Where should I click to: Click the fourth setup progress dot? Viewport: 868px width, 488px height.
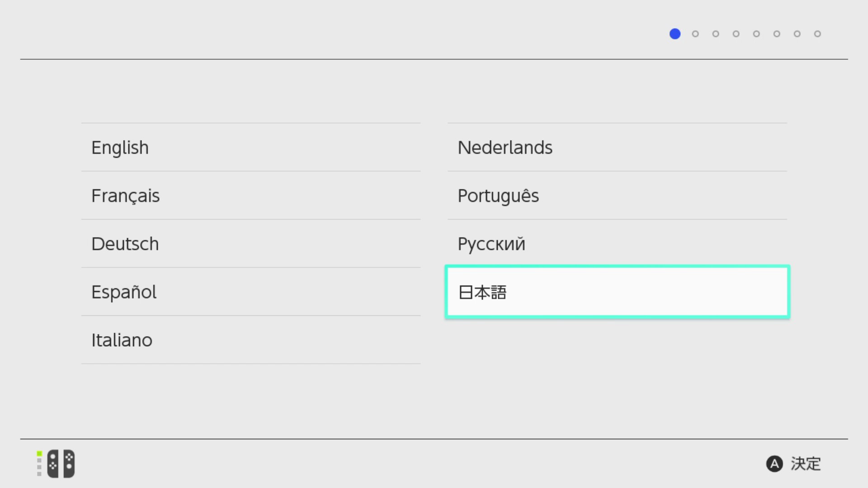[736, 34]
